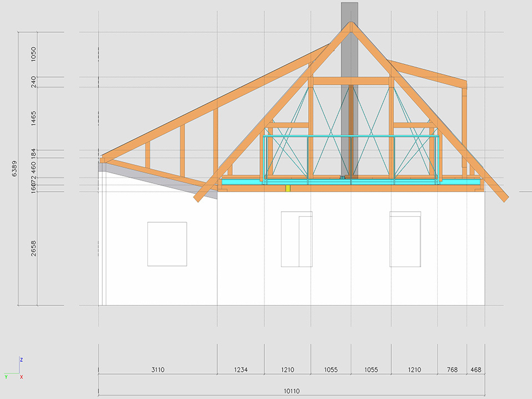Select the 6389 overall height dimension

[x=14, y=169]
